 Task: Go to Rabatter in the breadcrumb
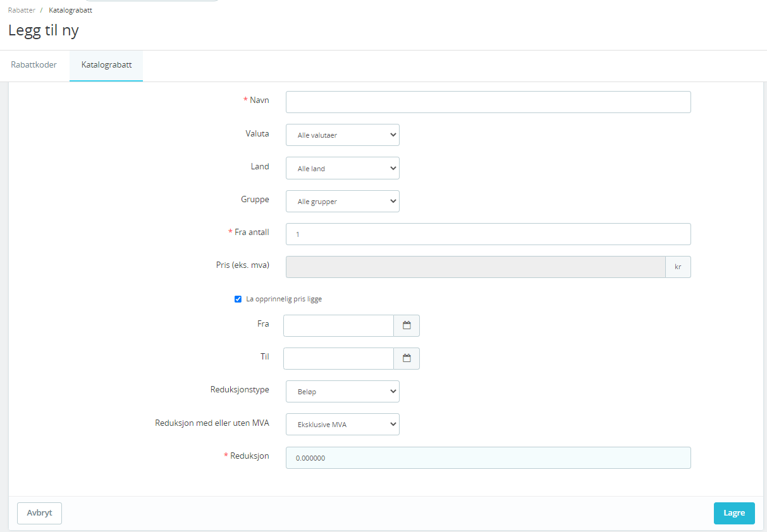[x=21, y=10]
